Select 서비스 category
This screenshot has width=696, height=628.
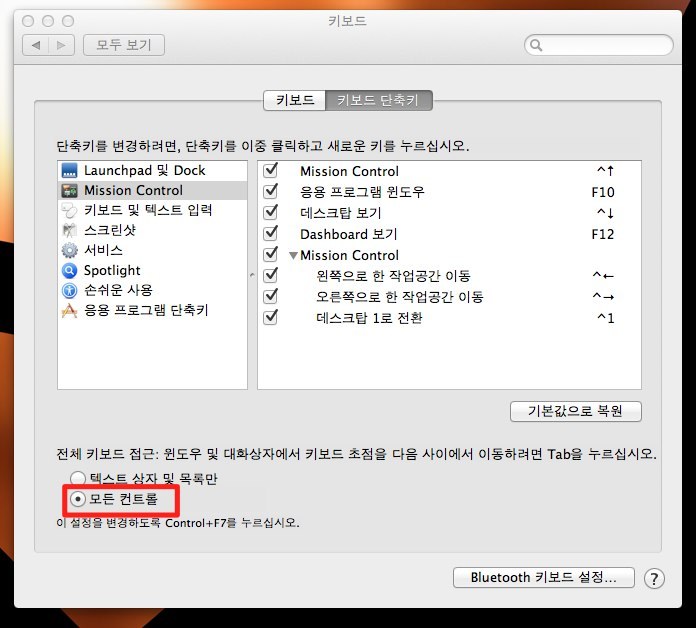click(x=152, y=250)
